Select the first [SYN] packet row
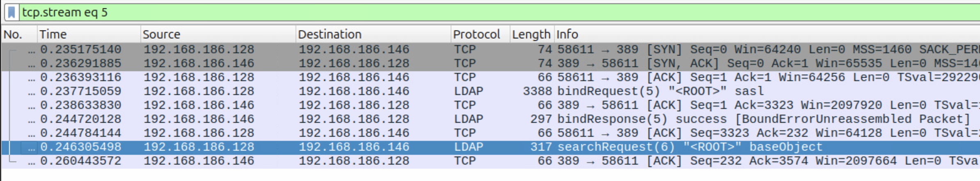980x181 pixels. click(410, 50)
